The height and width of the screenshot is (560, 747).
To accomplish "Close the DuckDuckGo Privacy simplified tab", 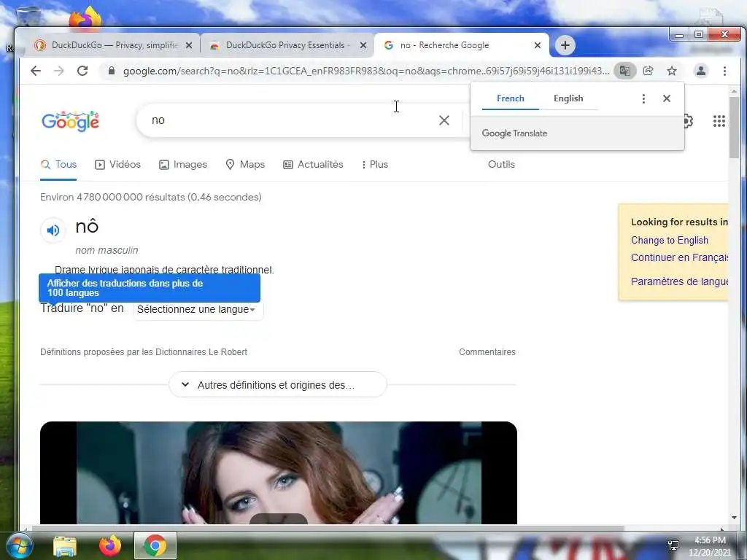I will pyautogui.click(x=189, y=45).
